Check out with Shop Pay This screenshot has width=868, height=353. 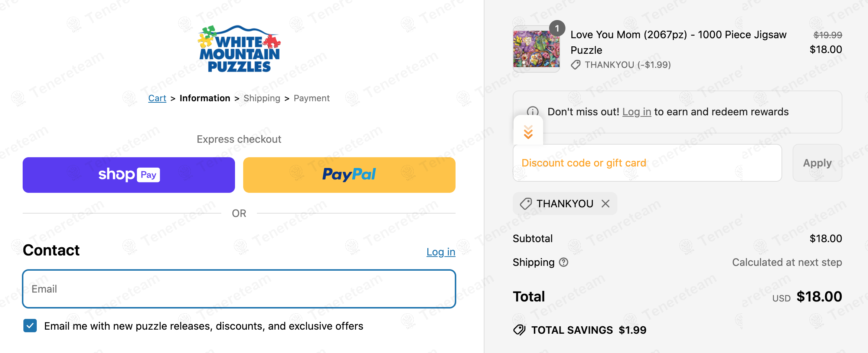tap(128, 175)
